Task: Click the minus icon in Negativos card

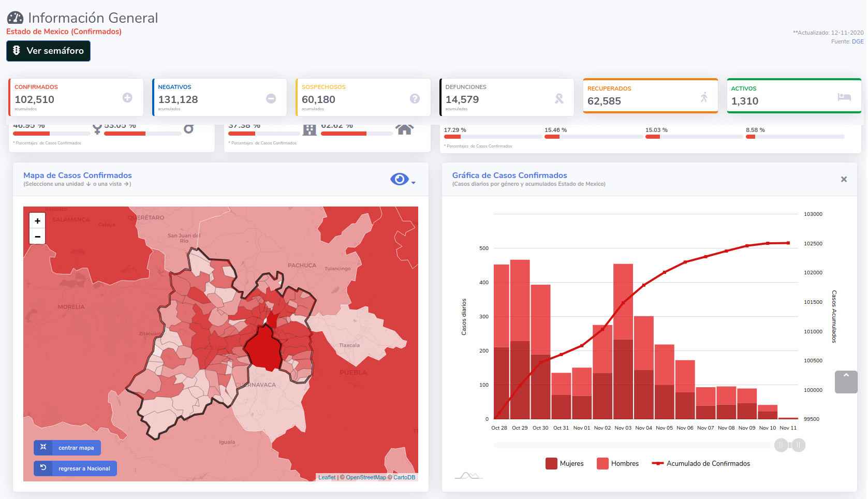Action: click(x=271, y=98)
